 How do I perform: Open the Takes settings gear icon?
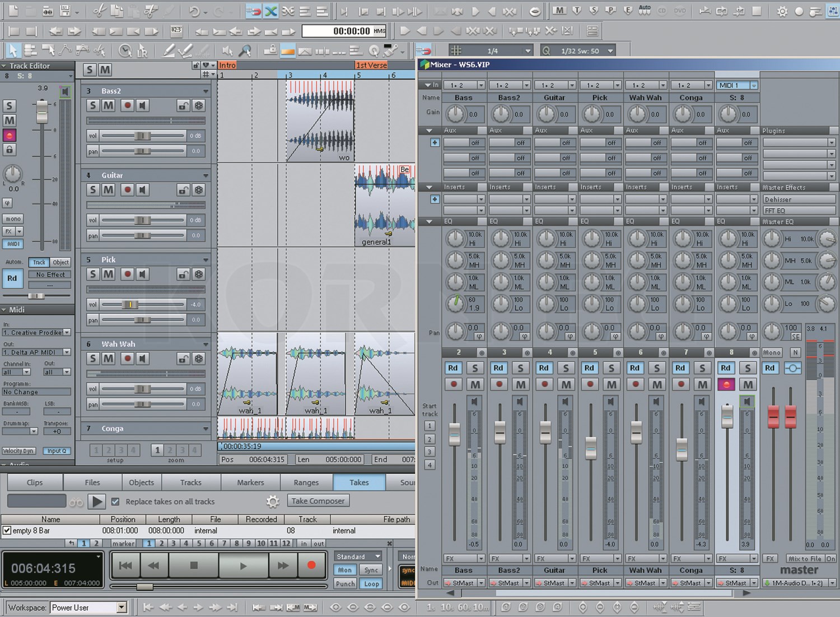(273, 502)
